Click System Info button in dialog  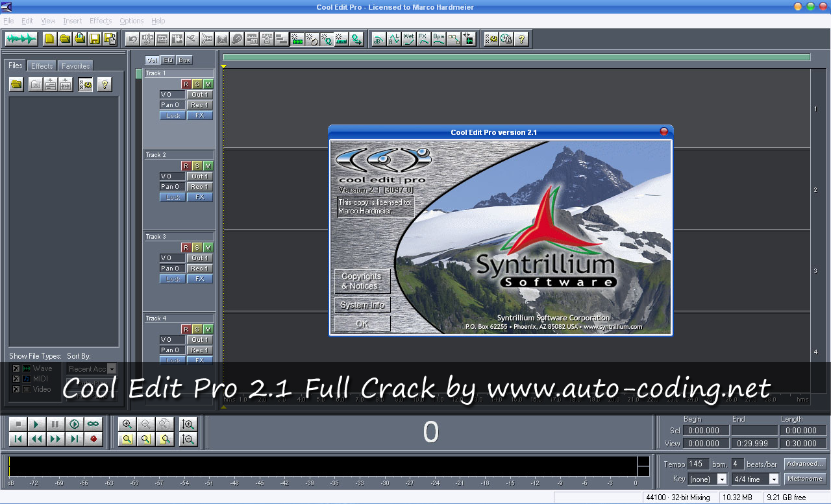coord(362,305)
